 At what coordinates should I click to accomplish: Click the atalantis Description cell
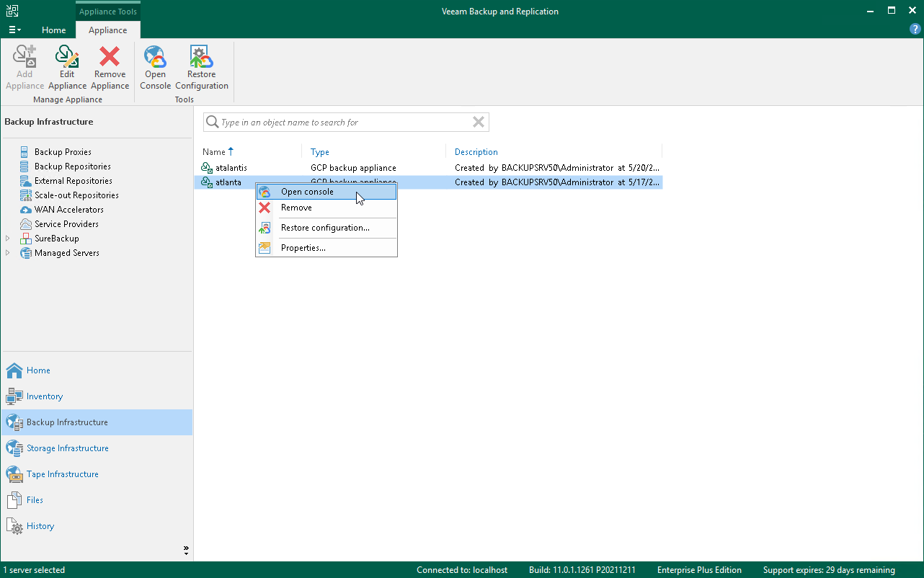[557, 168]
